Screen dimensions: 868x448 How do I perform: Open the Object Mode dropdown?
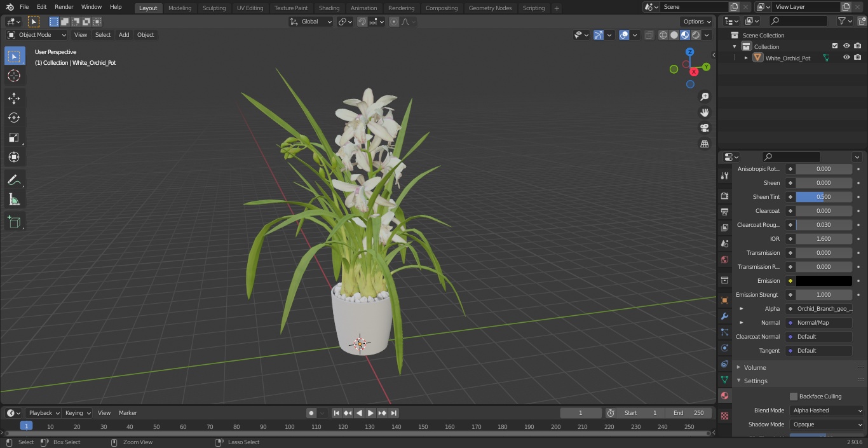click(x=37, y=35)
